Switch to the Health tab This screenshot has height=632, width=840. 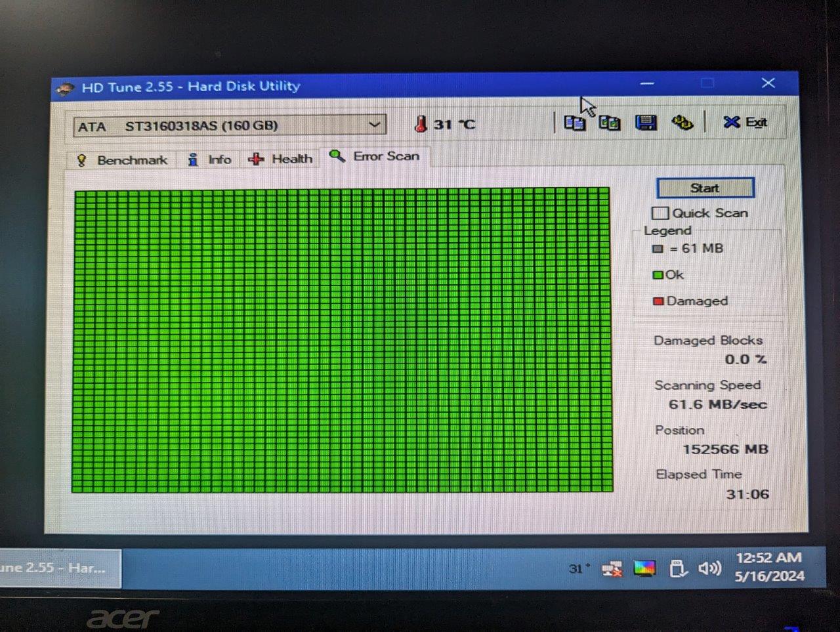pos(280,159)
